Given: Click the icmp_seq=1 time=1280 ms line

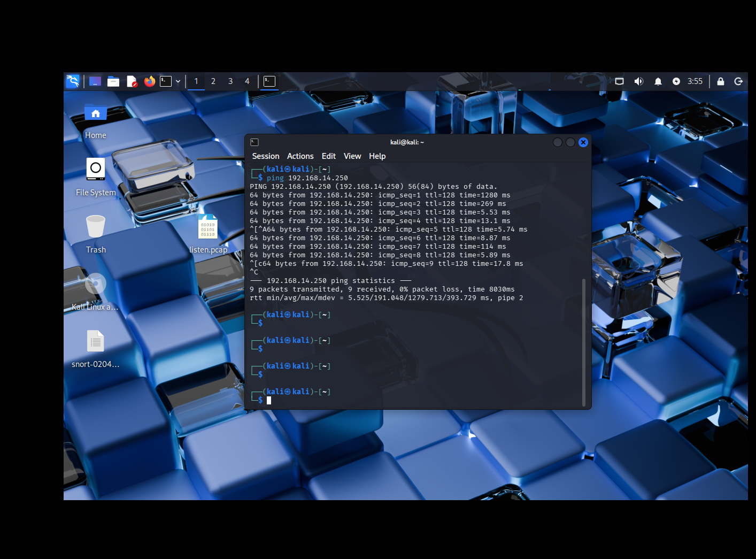Looking at the screenshot, I should pyautogui.click(x=380, y=195).
